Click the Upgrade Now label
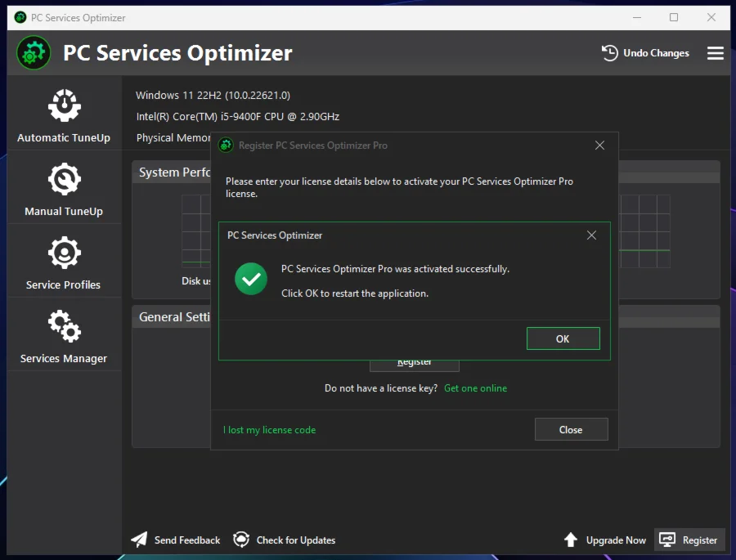 [x=616, y=540]
